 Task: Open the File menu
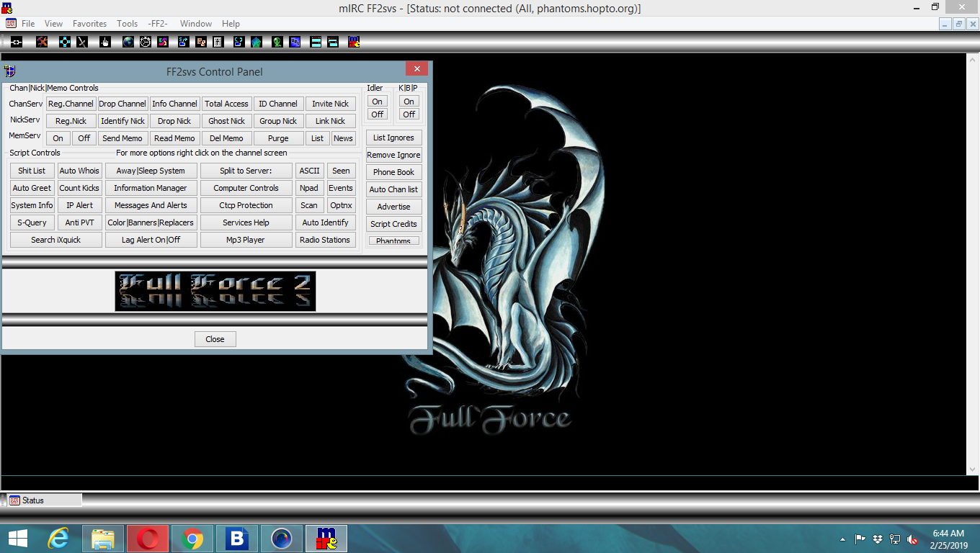pos(28,24)
